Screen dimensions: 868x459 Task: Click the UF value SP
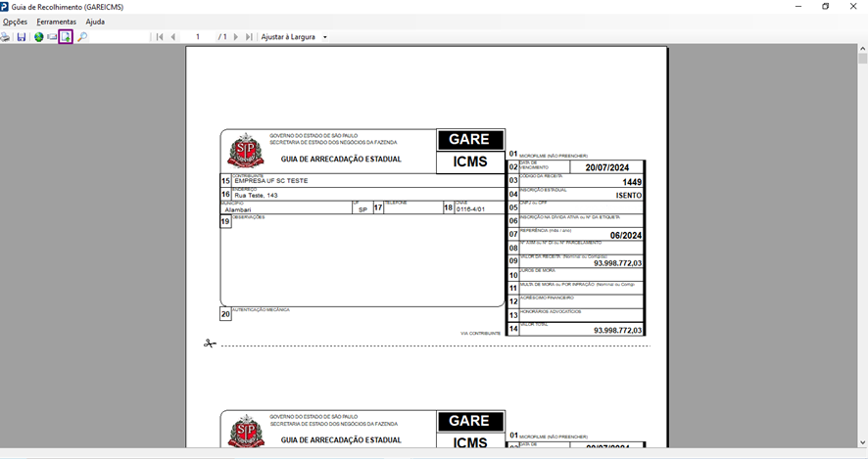coord(363,210)
